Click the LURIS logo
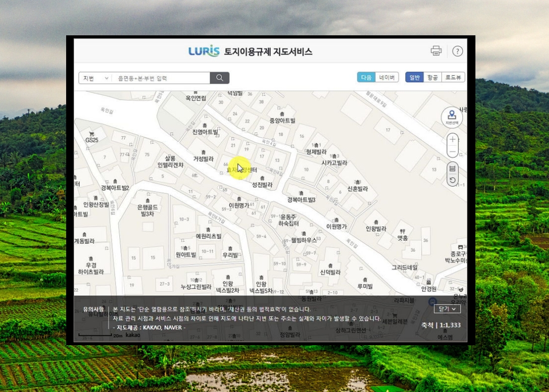This screenshot has height=392, width=549. point(204,52)
